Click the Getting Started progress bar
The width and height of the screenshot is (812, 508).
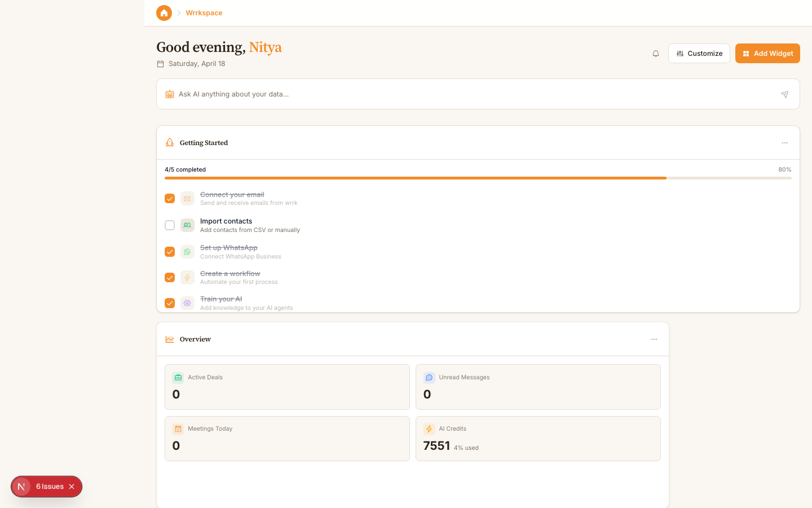pos(478,178)
